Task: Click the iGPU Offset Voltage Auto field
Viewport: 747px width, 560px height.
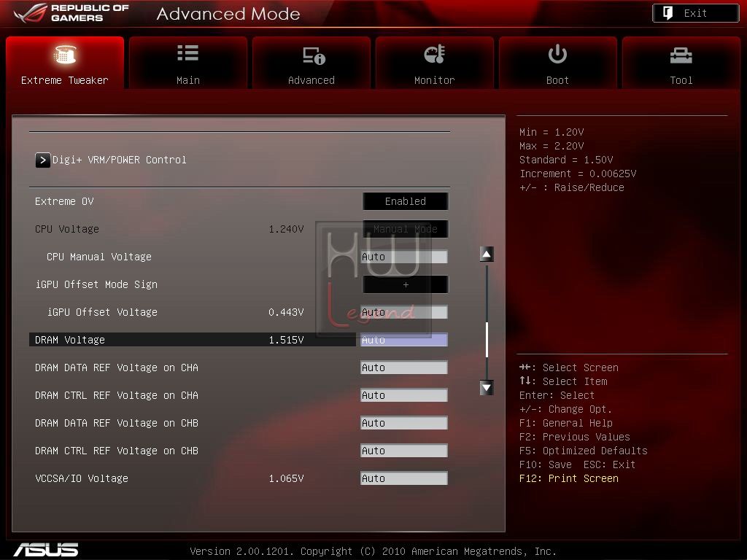Action: click(404, 312)
